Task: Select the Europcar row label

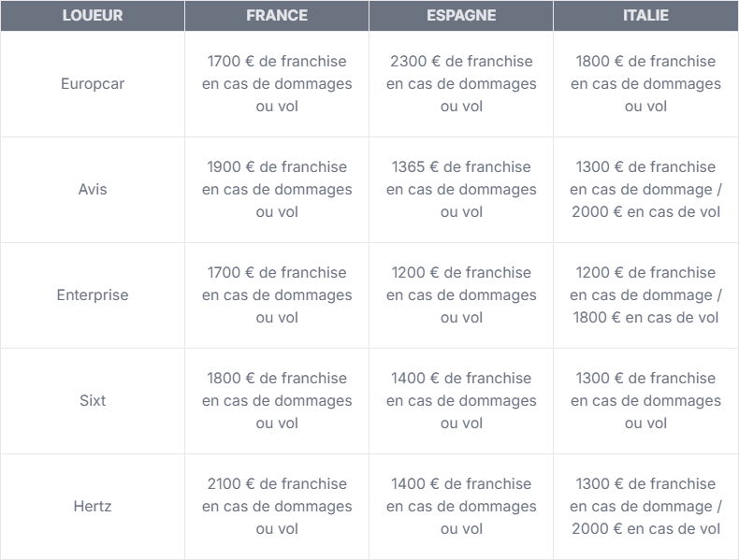Action: (92, 84)
